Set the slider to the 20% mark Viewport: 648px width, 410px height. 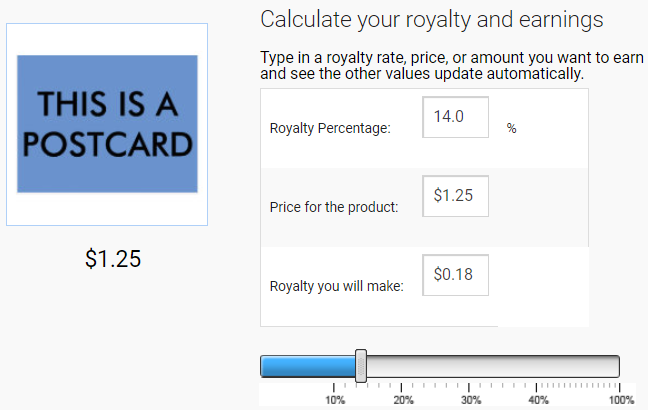point(401,366)
